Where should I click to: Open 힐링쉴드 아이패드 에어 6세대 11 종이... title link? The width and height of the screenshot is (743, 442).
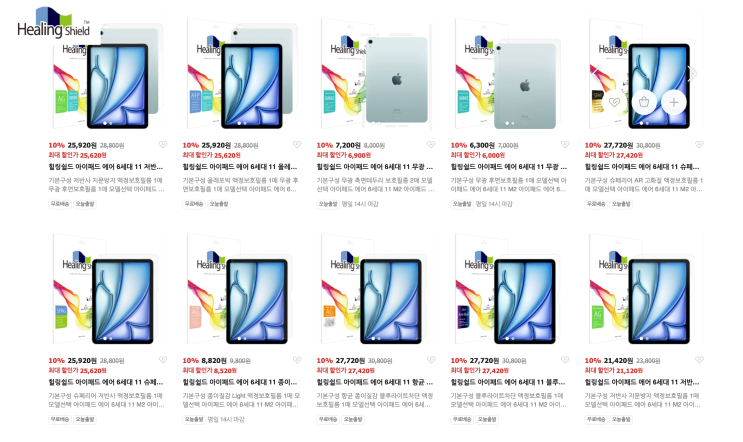pos(240,382)
